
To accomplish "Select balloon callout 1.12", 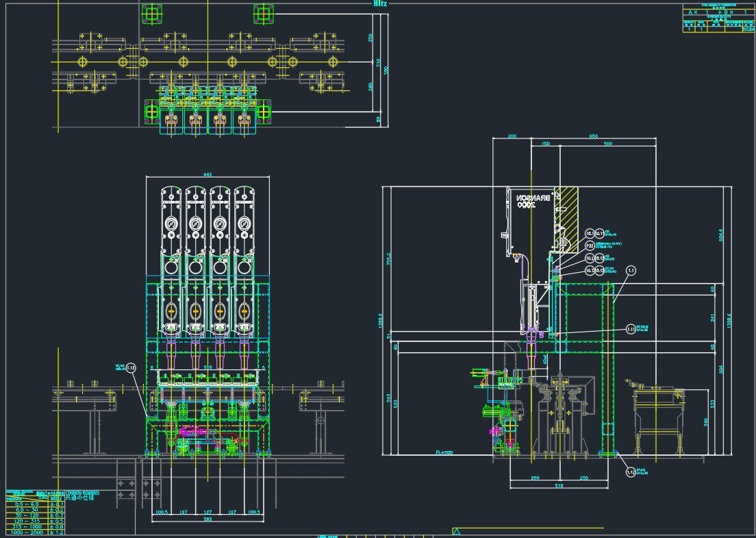I will (x=631, y=472).
